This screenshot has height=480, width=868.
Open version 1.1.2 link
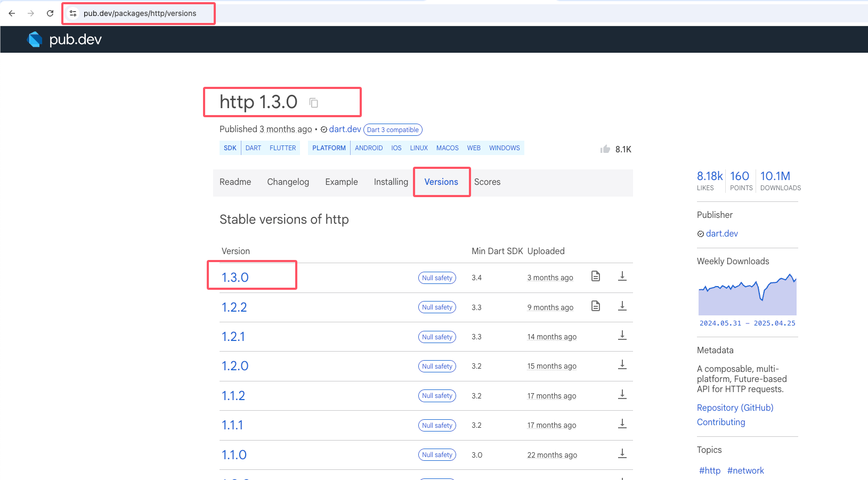(x=233, y=396)
